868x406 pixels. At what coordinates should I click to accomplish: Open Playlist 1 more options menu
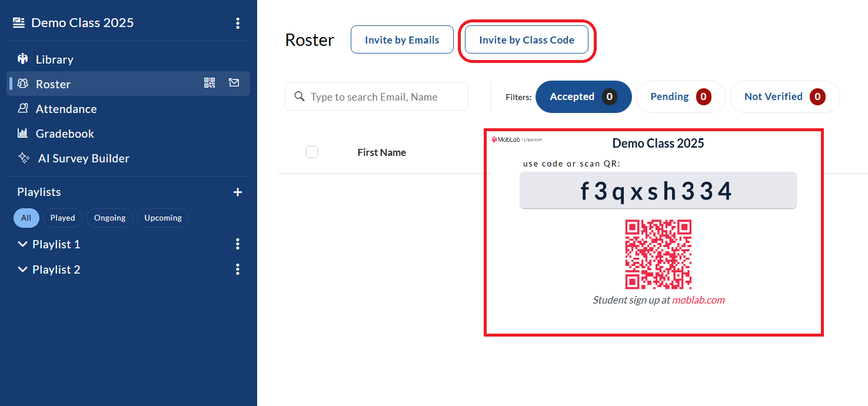[238, 244]
